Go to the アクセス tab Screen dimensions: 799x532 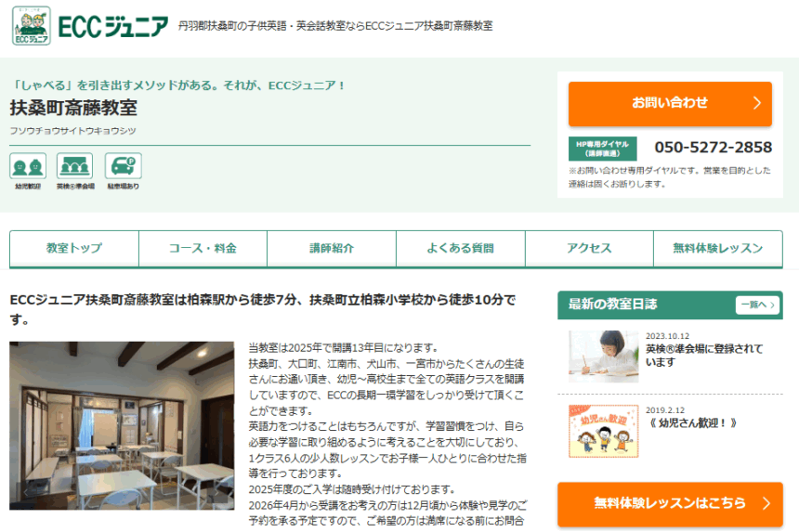coord(589,249)
